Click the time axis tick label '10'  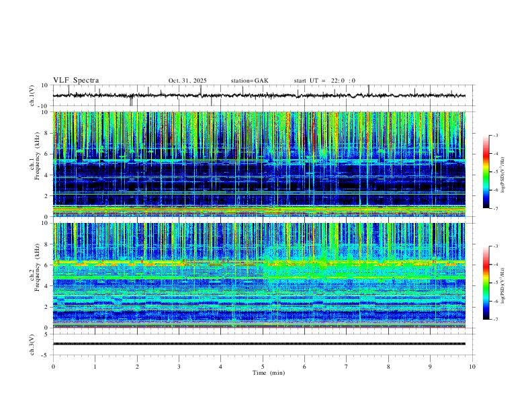[472, 367]
